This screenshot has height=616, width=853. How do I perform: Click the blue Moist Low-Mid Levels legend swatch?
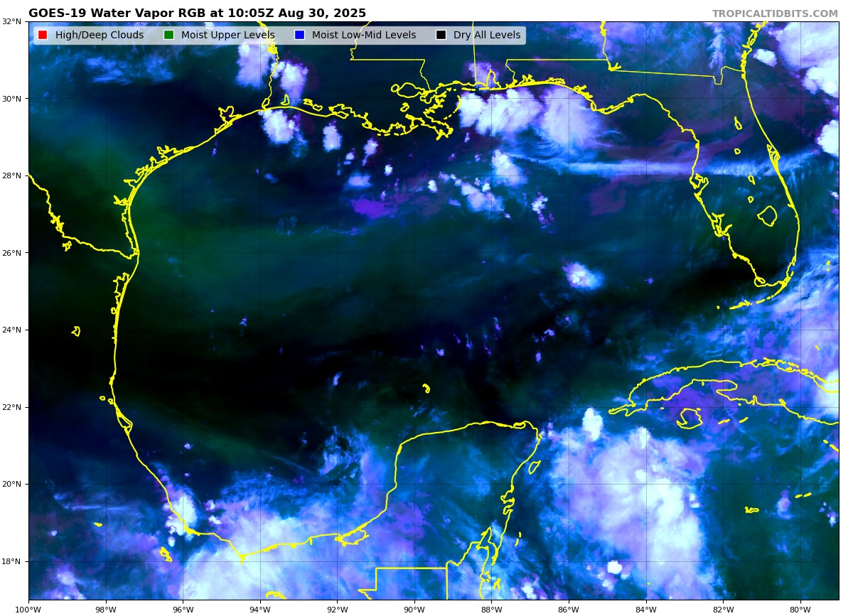point(299,35)
